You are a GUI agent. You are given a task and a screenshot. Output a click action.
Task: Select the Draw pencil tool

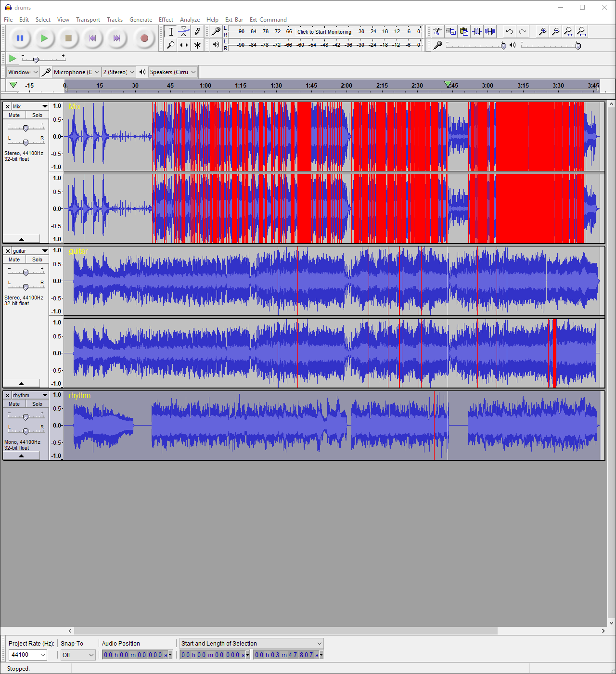coord(197,32)
